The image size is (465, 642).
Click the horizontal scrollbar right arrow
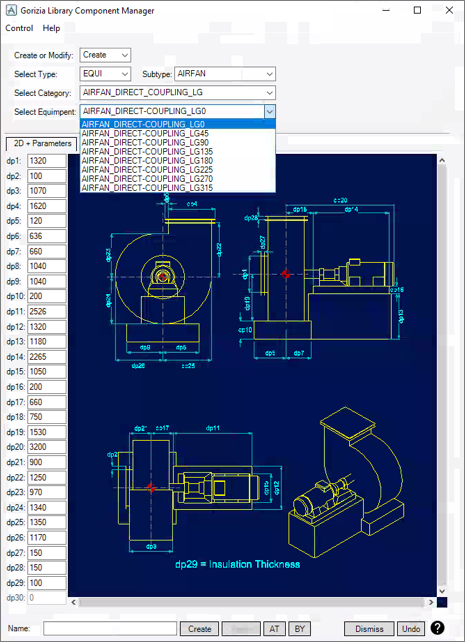tap(431, 602)
